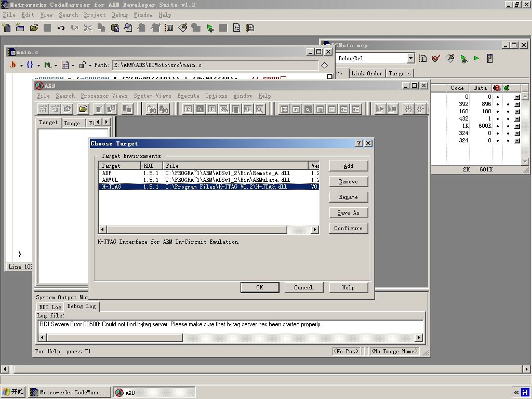Click the right scroll arrow of the target list
532x399 pixels.
(x=315, y=229)
